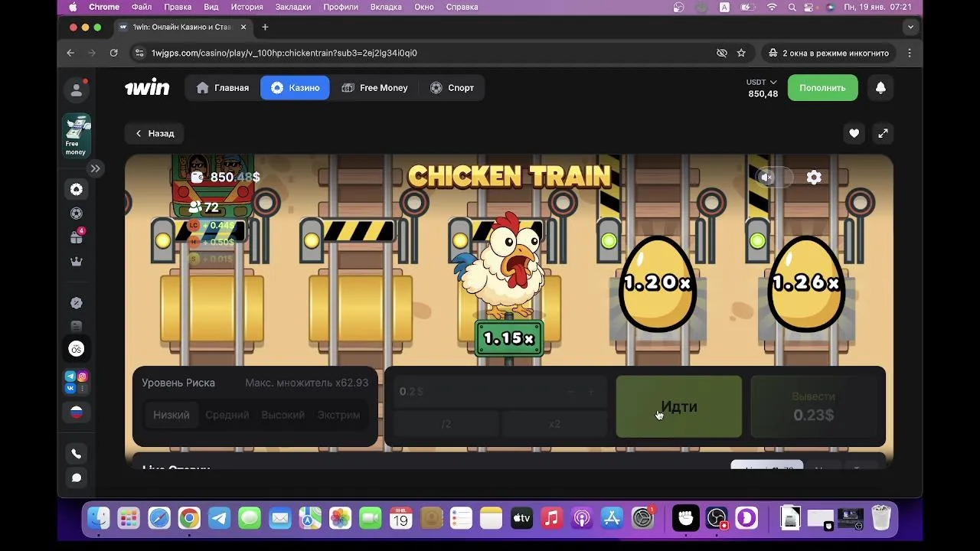
Task: Open Telegram from the Dock
Action: click(220, 518)
